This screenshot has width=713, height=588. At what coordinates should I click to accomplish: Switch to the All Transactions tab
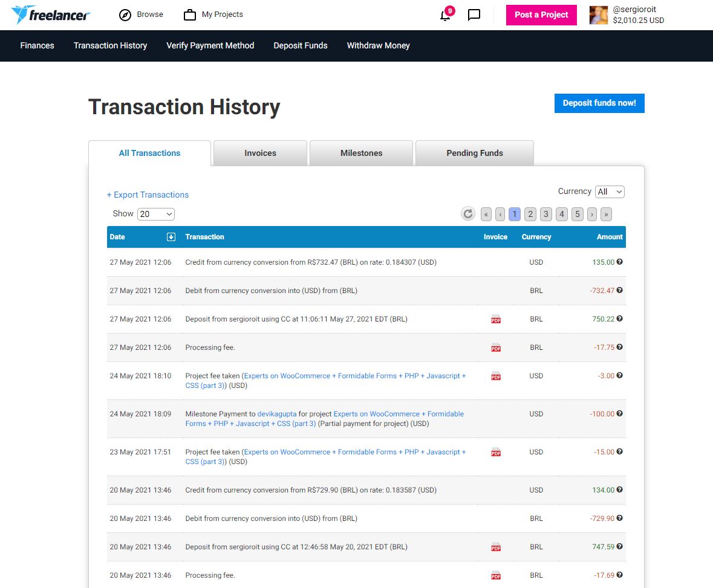pyautogui.click(x=149, y=153)
